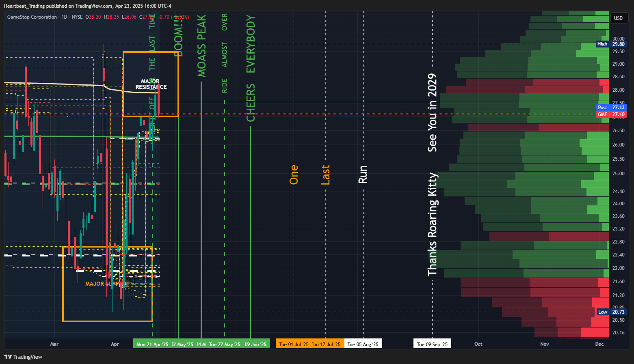Screen dimensions: 634x364
Task: Select the Thu 17 Jul '25 date marker
Action: tap(327, 344)
